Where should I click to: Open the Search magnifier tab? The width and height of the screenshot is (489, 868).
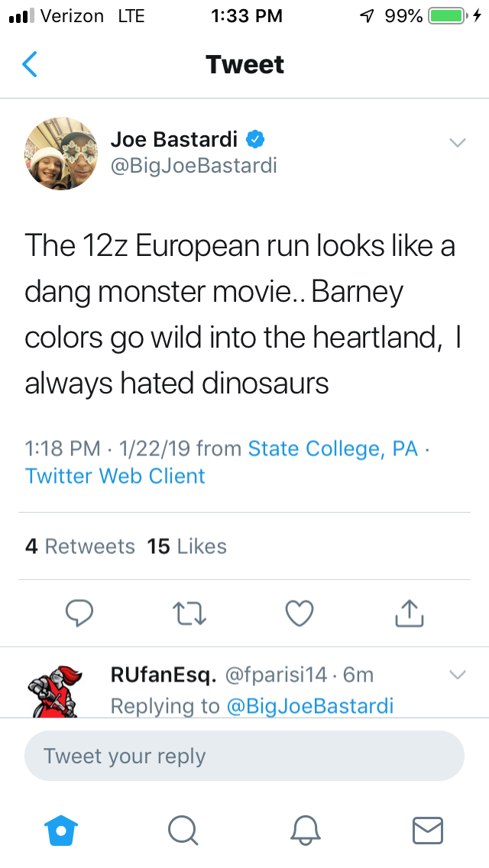183,829
